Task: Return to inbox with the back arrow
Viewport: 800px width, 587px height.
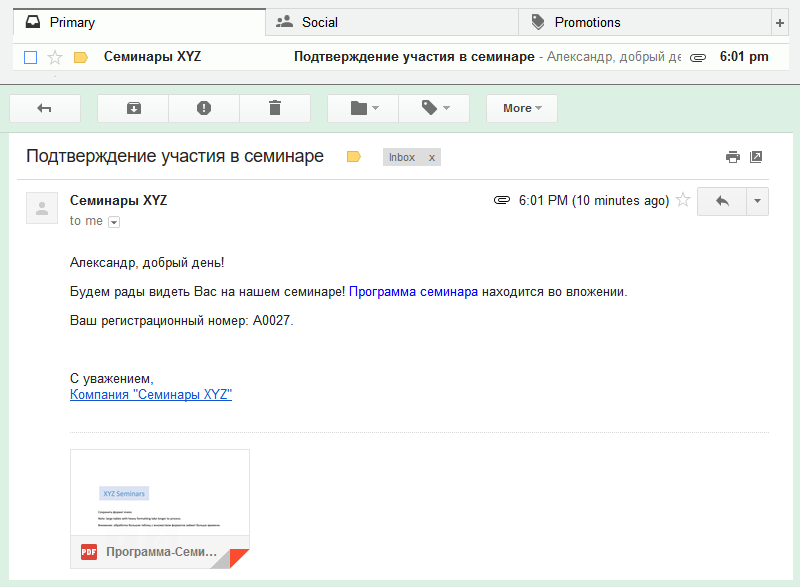Action: tap(45, 108)
